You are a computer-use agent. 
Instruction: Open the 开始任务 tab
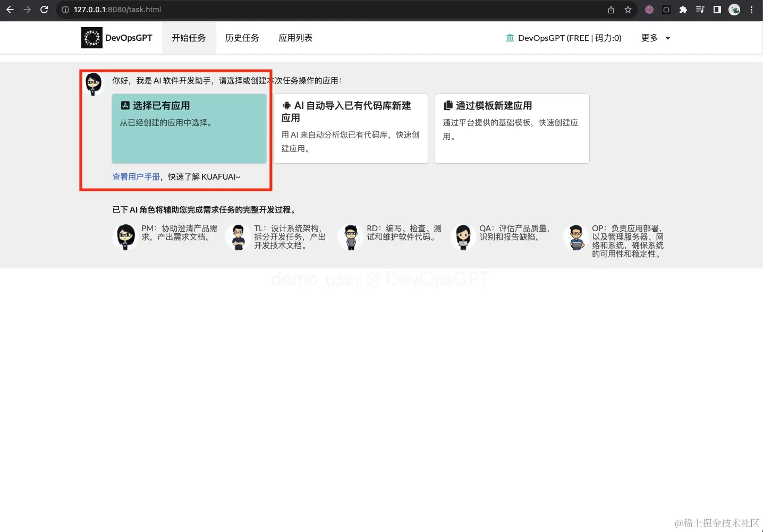pyautogui.click(x=189, y=38)
